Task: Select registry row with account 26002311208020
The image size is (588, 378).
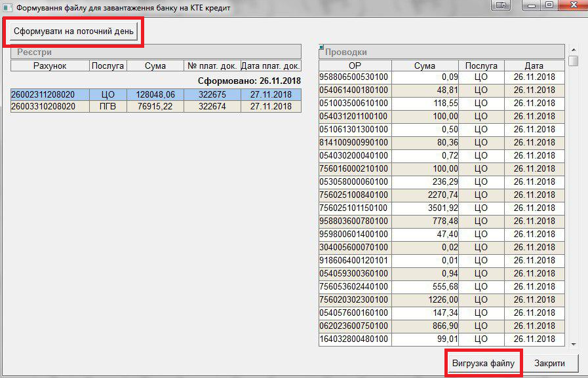Action: tap(50, 94)
